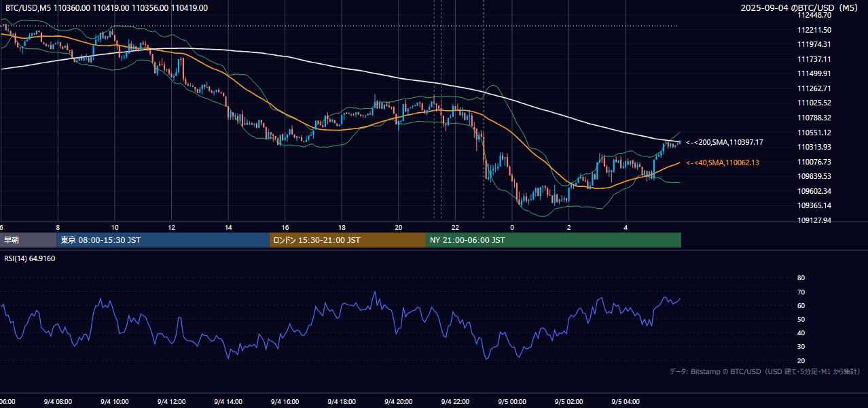Click price axis label 110313.93
Screen dimensions: 868x408
814,147
